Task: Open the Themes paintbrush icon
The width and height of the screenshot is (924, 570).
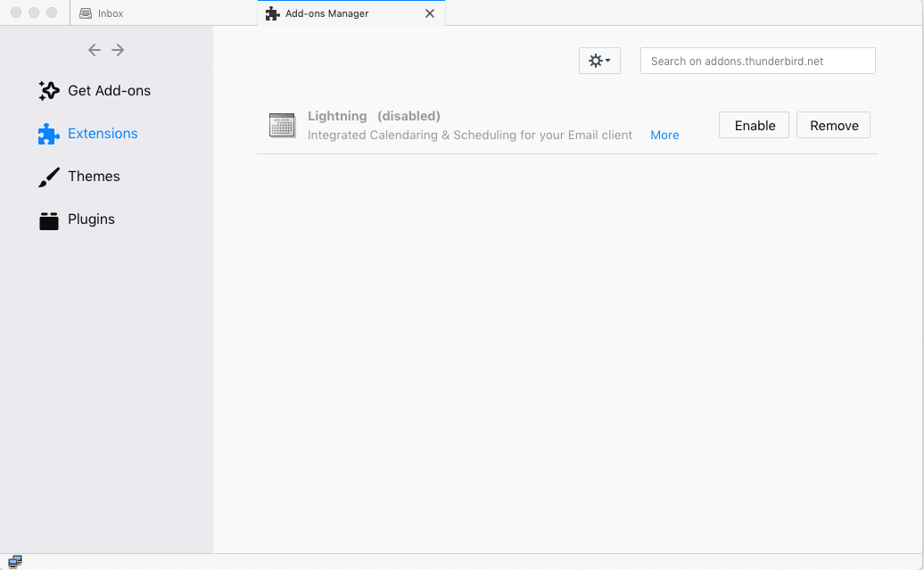Action: coord(49,177)
